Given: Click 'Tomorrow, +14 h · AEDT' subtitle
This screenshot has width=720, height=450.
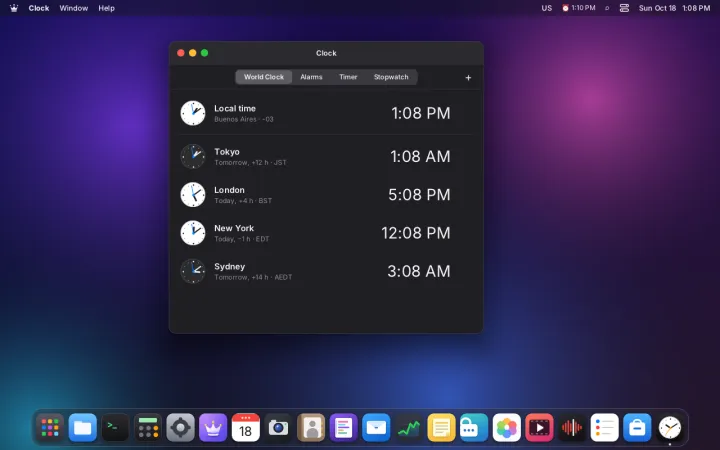Looking at the screenshot, I should click(x=253, y=277).
